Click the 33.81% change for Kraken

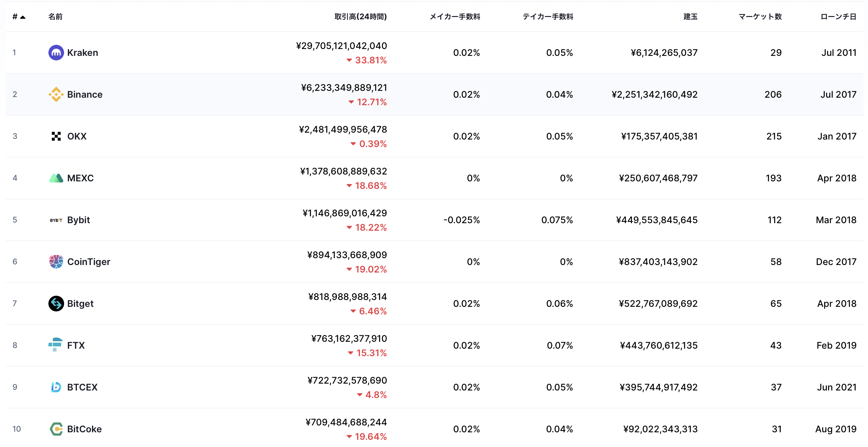coord(367,60)
